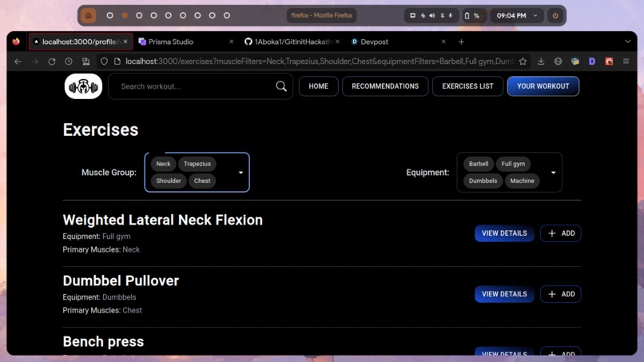Click the Dumbbels equipment chip
This screenshot has height=362, width=644.
[483, 181]
